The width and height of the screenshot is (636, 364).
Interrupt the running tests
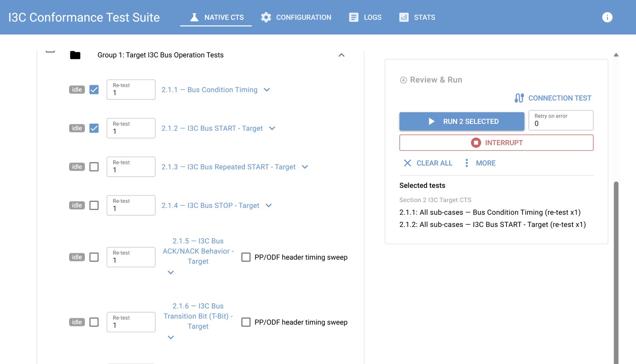497,143
